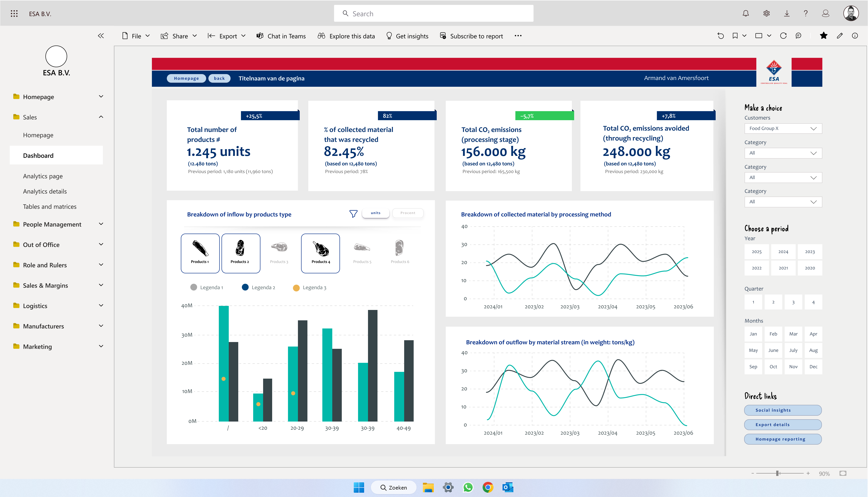Open the notifications bell
The width and height of the screenshot is (868, 497).
pos(746,14)
